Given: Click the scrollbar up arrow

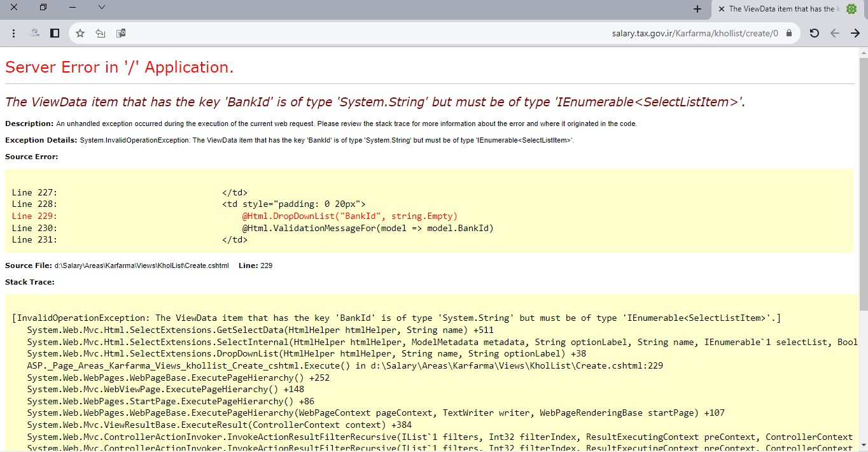Looking at the screenshot, I should (x=863, y=52).
